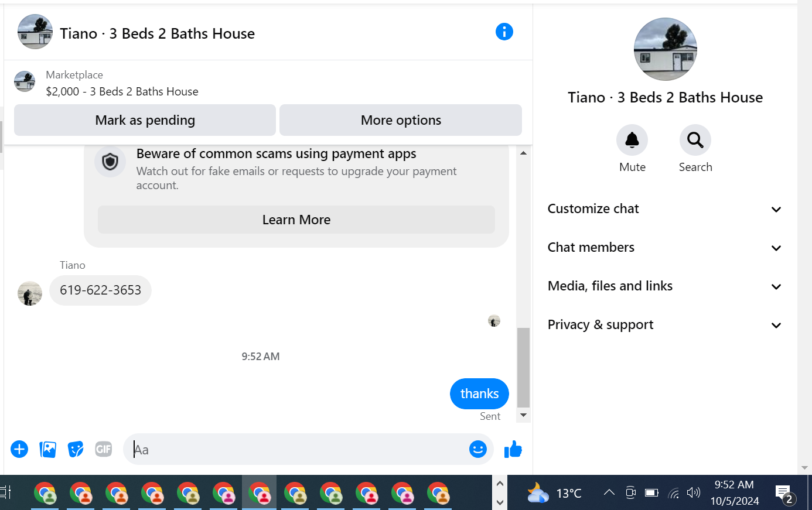Click the small seen-by avatar indicator
The image size is (812, 510).
(x=494, y=321)
